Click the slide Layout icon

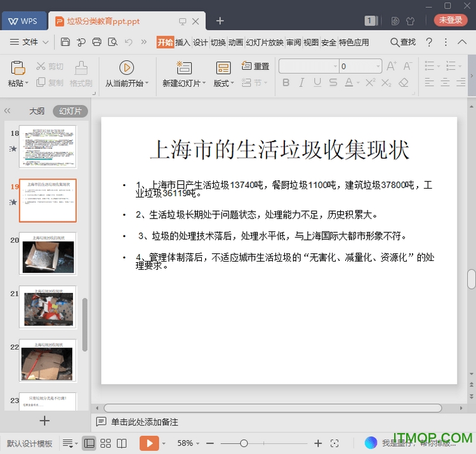[223, 68]
